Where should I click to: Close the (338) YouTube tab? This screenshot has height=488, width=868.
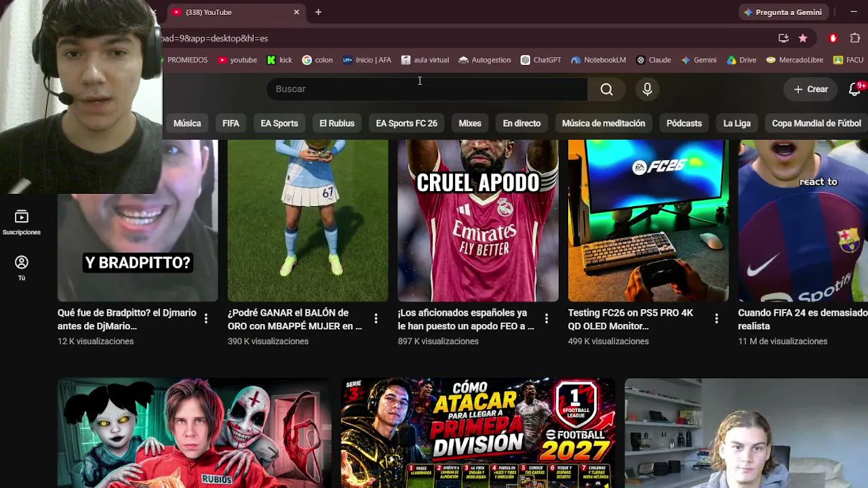296,12
